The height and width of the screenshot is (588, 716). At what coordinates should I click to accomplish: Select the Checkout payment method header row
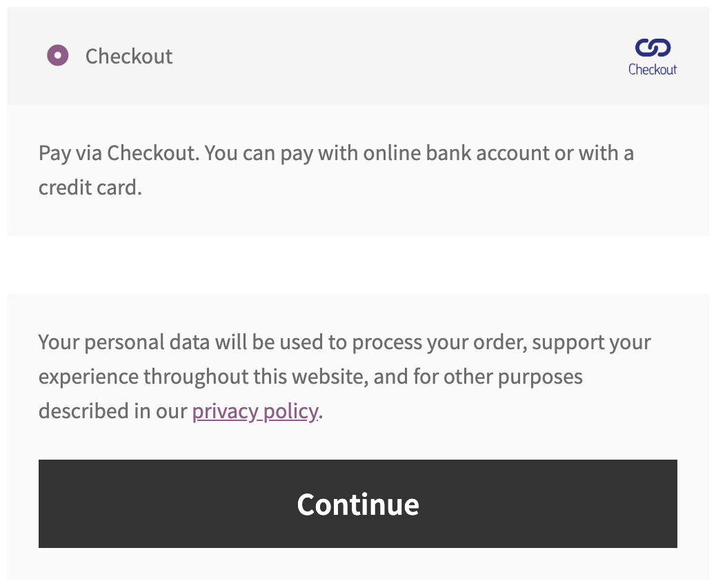(x=276, y=55)
